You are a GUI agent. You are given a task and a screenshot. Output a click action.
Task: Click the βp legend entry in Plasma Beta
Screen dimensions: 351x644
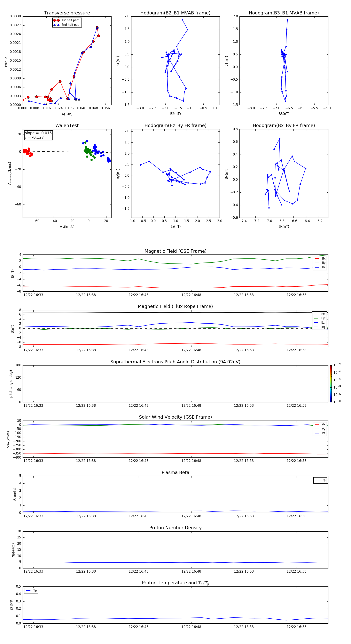pos(321,480)
